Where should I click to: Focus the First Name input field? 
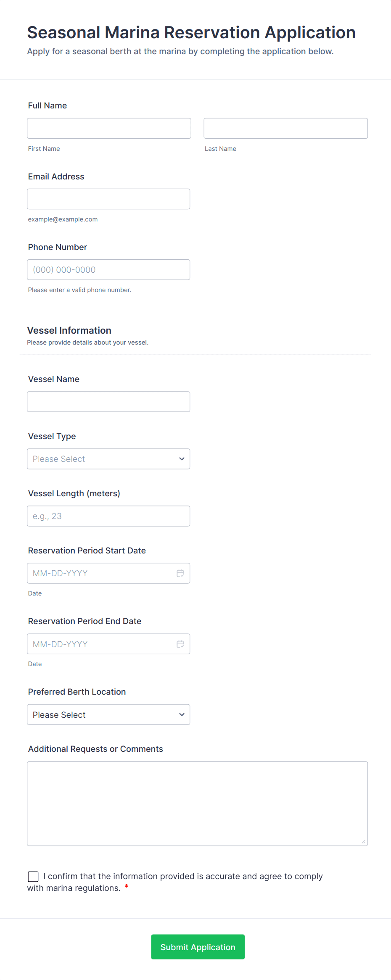point(109,128)
